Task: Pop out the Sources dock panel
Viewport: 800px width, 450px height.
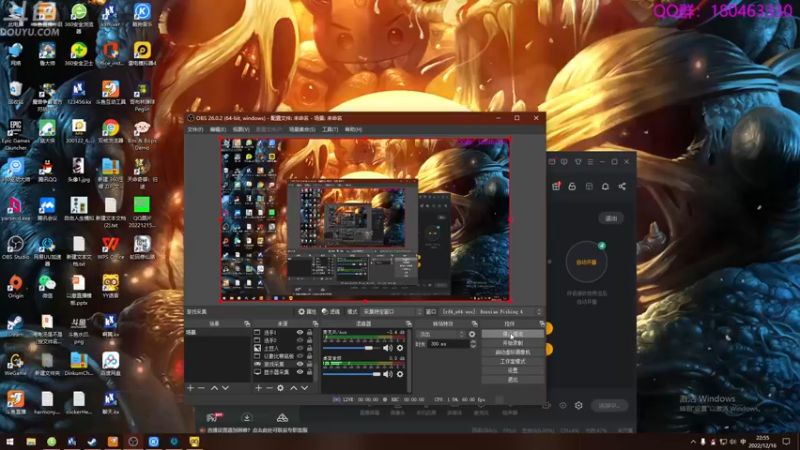Action: (315, 323)
